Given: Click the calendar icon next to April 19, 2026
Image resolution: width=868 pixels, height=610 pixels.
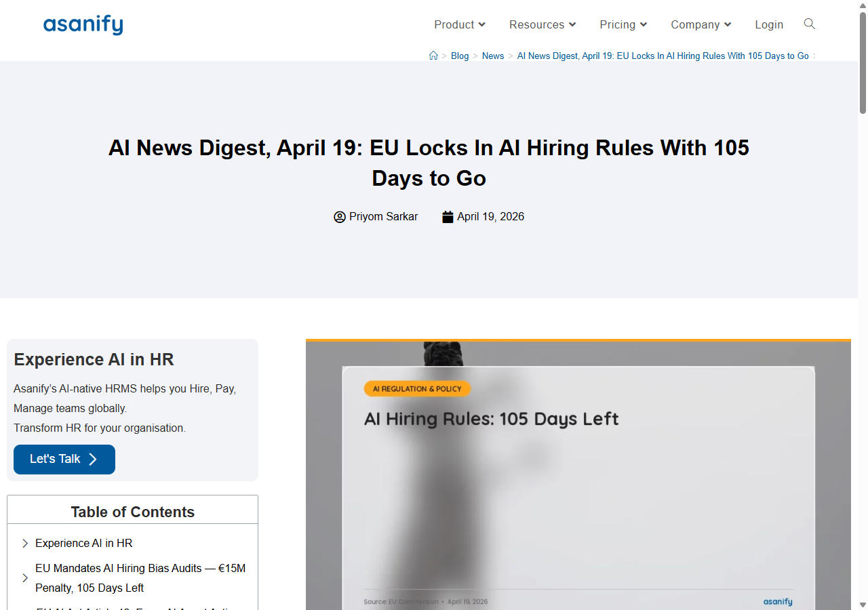Looking at the screenshot, I should click(448, 217).
